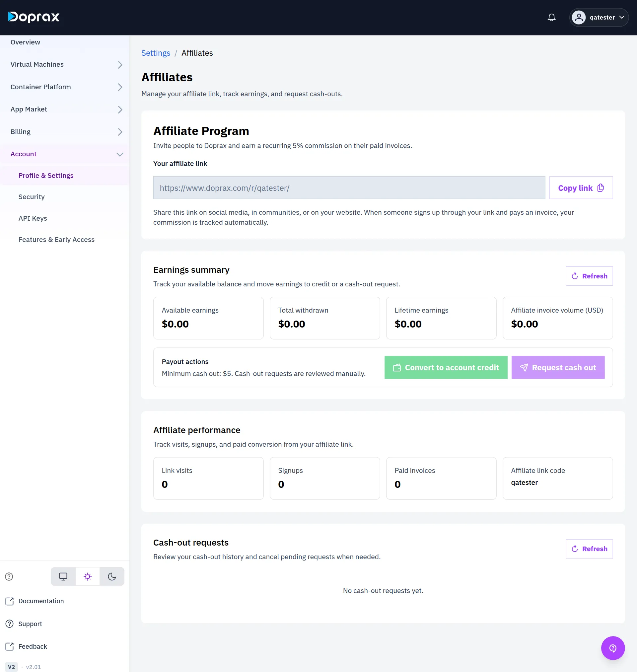The height and width of the screenshot is (672, 637).
Task: Open Profile & Settings submenu
Action: [64, 176]
